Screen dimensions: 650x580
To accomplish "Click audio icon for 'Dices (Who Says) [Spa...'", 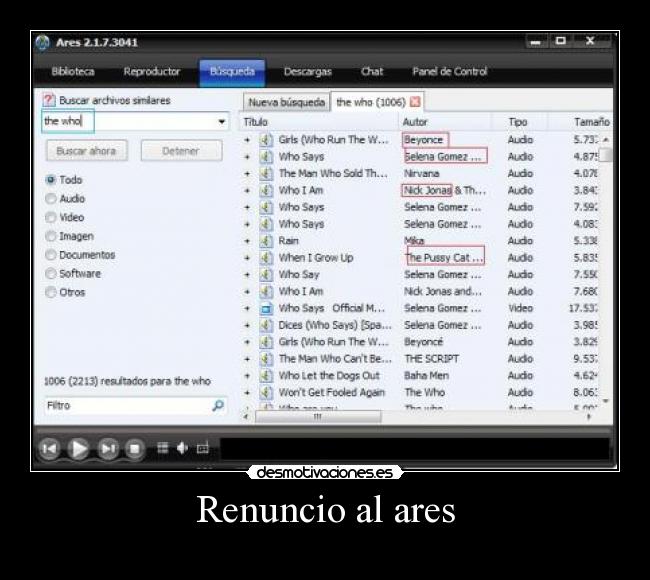I will coord(266,325).
